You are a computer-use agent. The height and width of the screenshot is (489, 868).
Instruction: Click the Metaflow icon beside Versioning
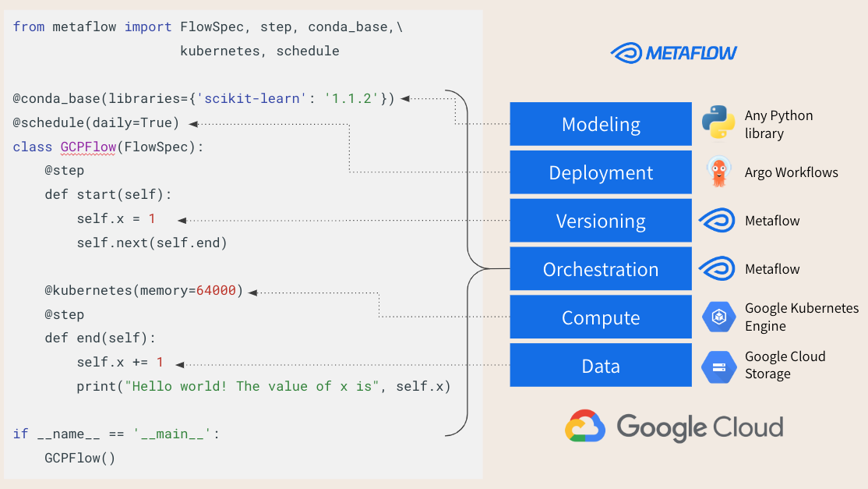tap(718, 221)
